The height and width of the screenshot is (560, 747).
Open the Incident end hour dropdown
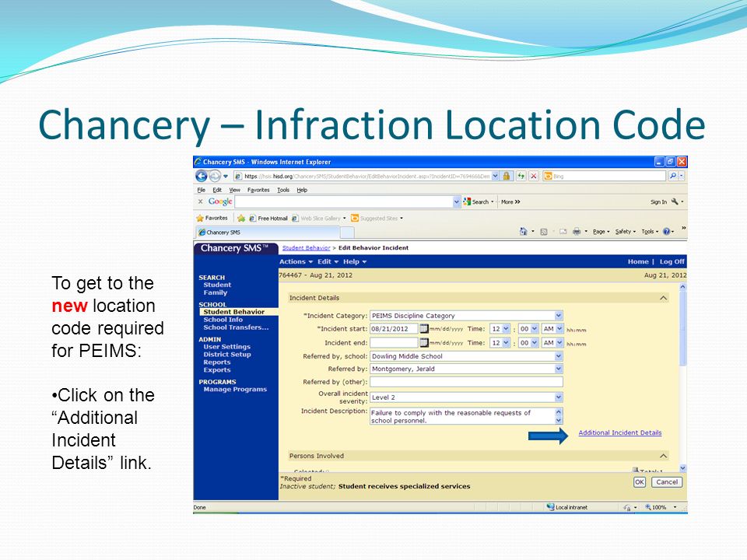coord(506,342)
